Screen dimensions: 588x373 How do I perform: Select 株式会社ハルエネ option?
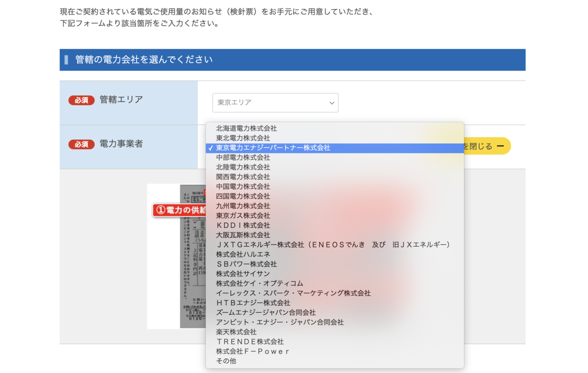click(335, 255)
